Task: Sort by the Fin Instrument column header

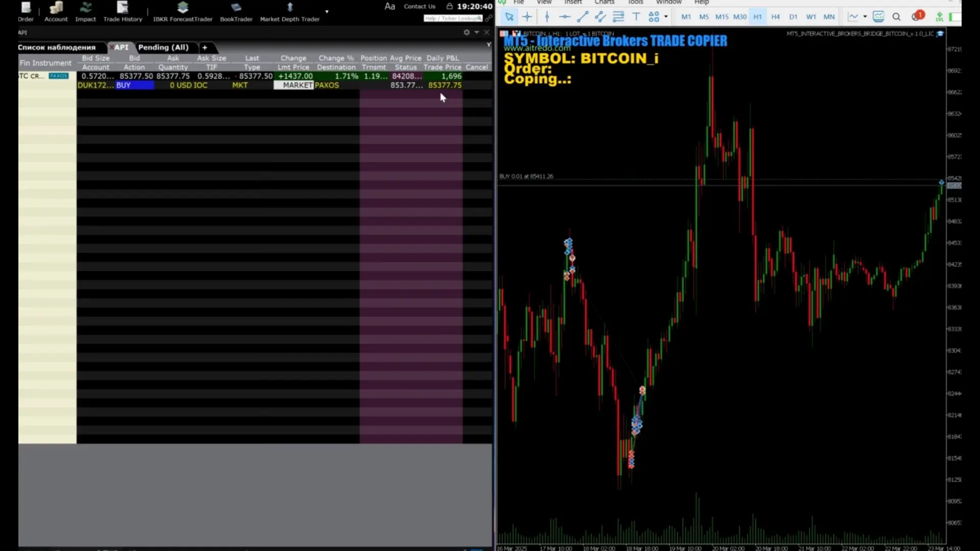Action: point(46,63)
